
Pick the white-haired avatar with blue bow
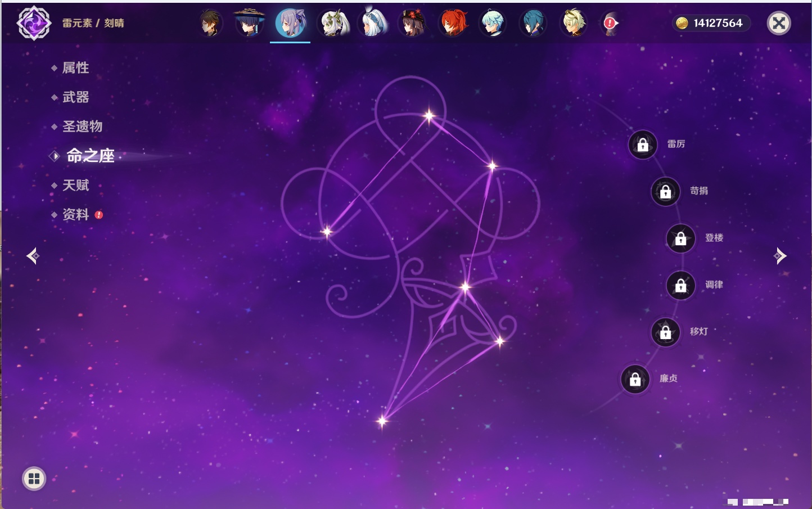click(x=373, y=23)
